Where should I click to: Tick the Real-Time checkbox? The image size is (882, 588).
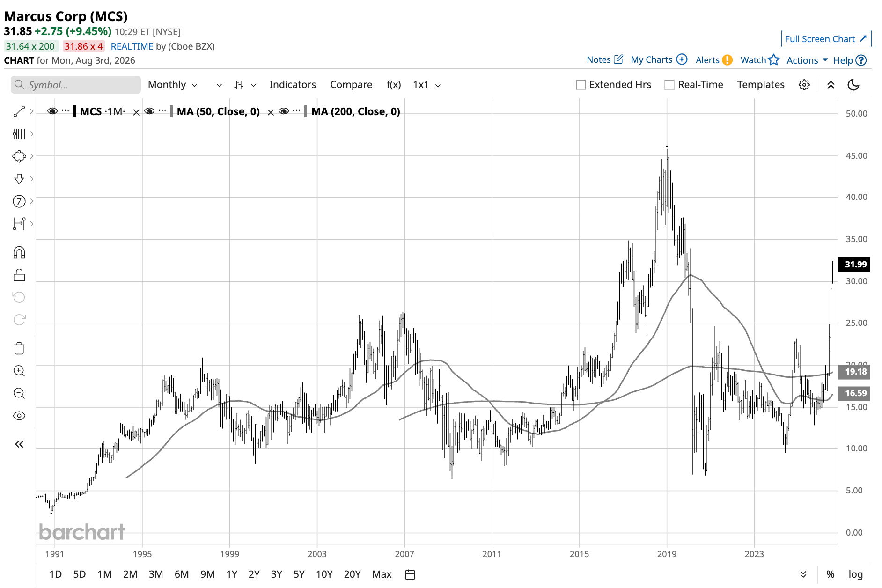click(669, 85)
